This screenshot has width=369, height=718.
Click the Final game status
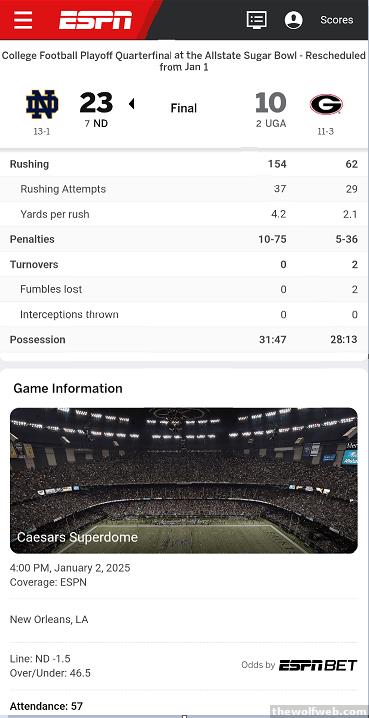[x=184, y=108]
